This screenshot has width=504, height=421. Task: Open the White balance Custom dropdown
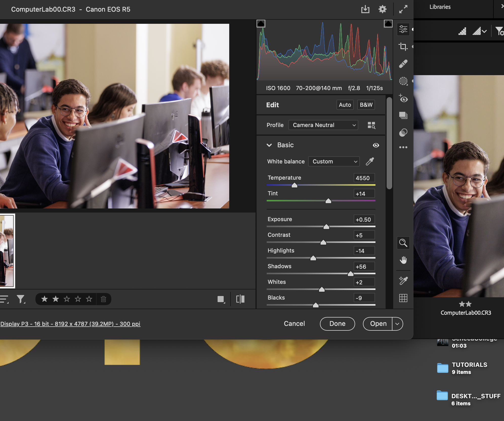tap(334, 161)
